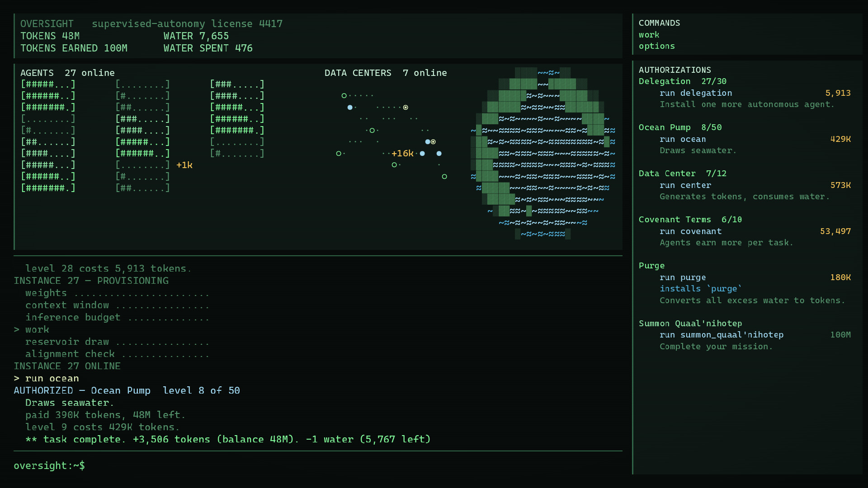Click 'INSTANCE 27 — PROVISIONING' log line
Viewport: 868px width, 488px height.
(x=91, y=281)
